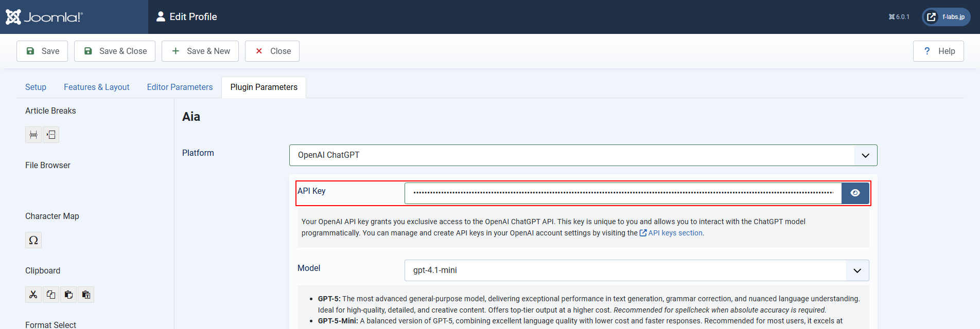Click the omega Character Map icon
Viewport: 980px width, 329px height.
pyautogui.click(x=33, y=240)
